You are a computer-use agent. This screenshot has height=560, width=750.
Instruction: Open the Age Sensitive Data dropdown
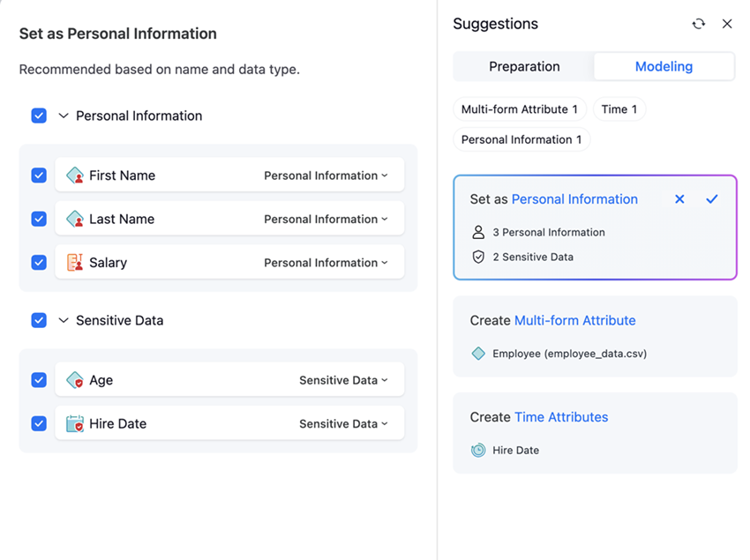(x=343, y=380)
